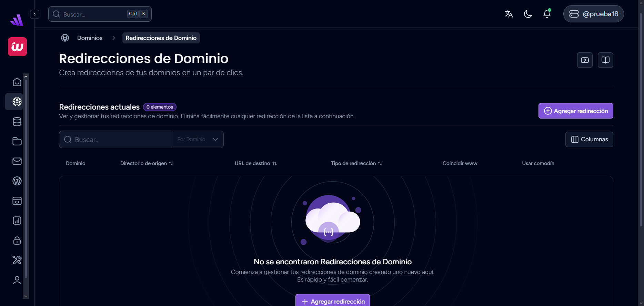The image size is (644, 306).
Task: Open the home icon in sidebar
Action: point(17,82)
